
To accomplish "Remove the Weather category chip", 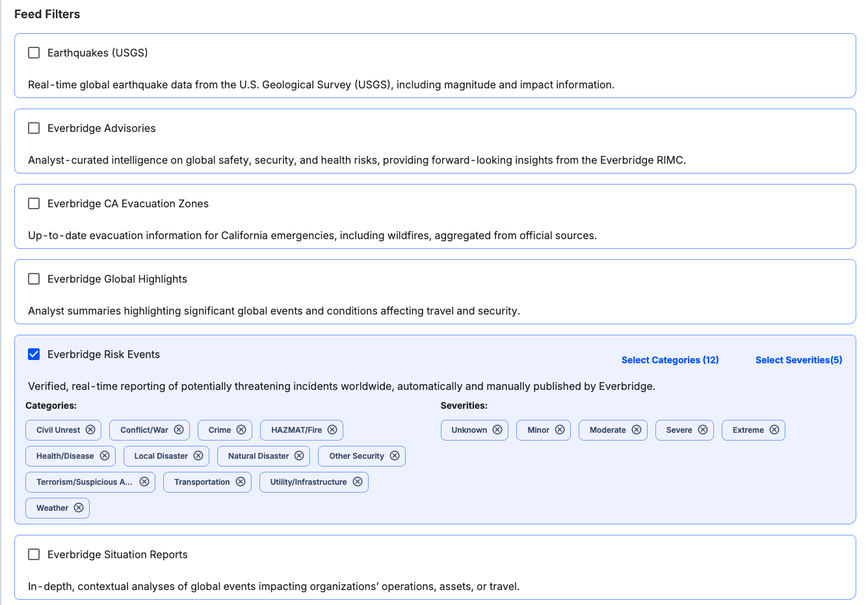I will 79,508.
